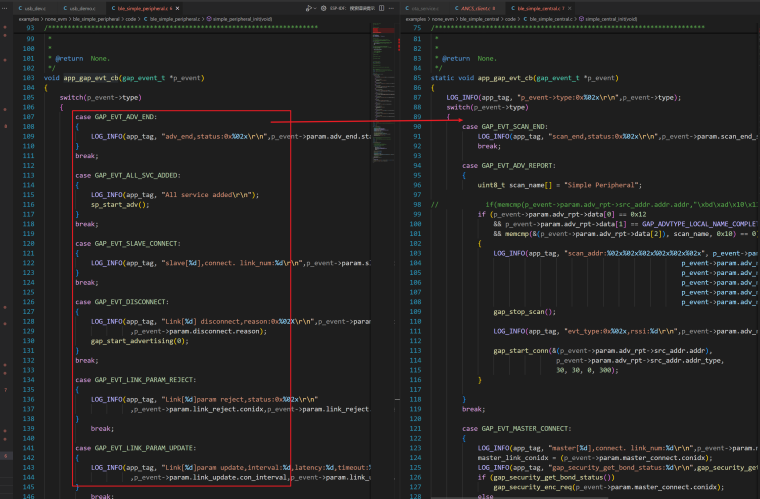Click the C file icon on ANCS_client.c tab
Screen dimensions: 760x499
click(x=457, y=8)
